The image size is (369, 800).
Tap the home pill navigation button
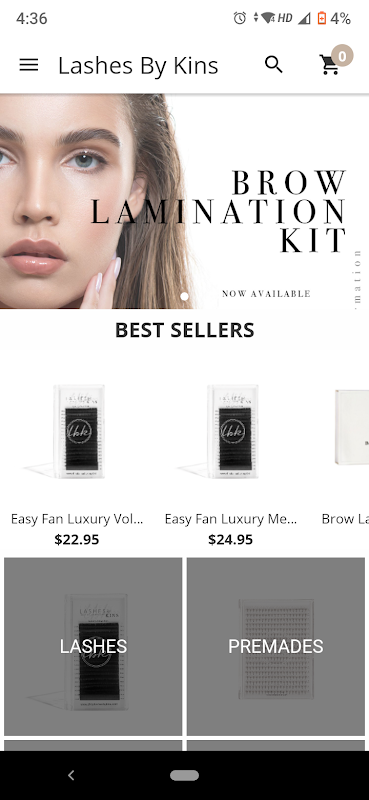pos(184,776)
